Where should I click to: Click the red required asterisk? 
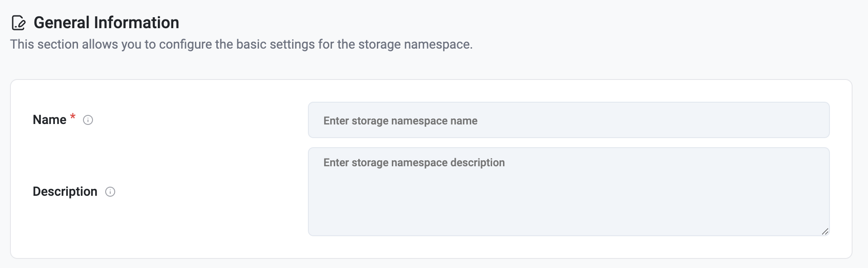click(x=73, y=117)
